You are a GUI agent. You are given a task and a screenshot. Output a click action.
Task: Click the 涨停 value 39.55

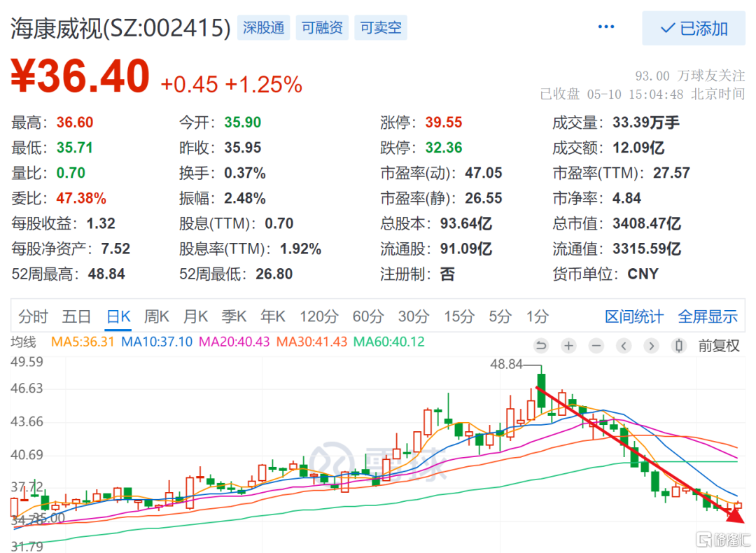click(x=444, y=122)
